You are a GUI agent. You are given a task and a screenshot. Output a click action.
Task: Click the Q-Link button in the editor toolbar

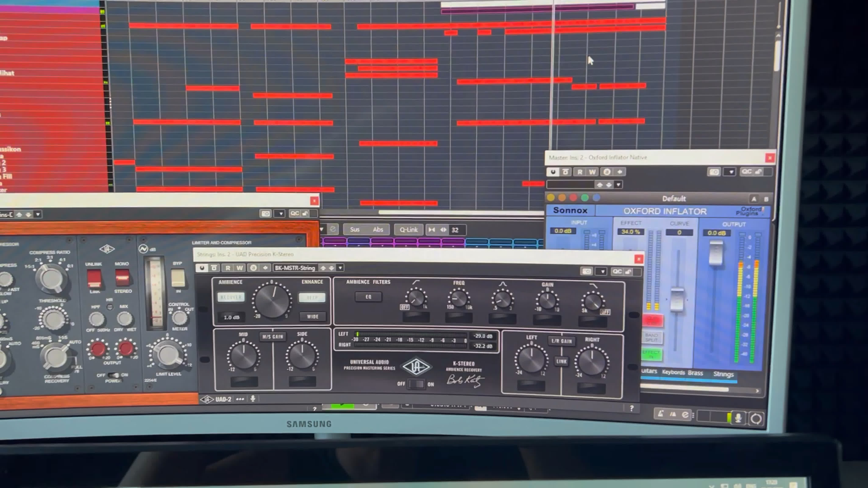point(408,230)
